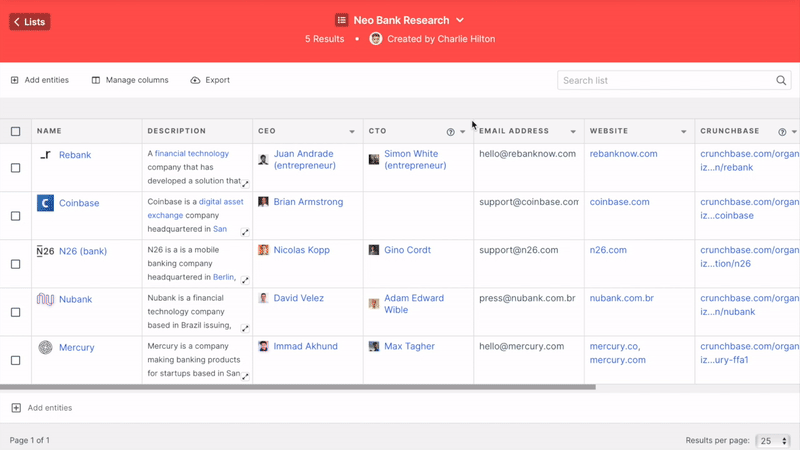Click David Velez's photo thumbnail
The height and width of the screenshot is (450, 800).
click(263, 298)
